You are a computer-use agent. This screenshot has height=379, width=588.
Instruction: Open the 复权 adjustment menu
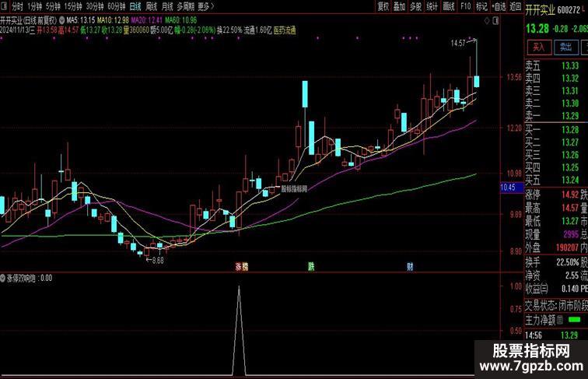point(383,6)
